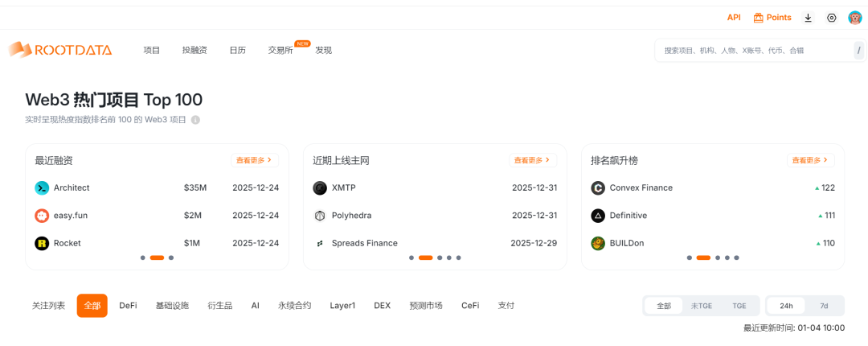
Task: Click the slash shortcut key in search
Action: coord(859,51)
